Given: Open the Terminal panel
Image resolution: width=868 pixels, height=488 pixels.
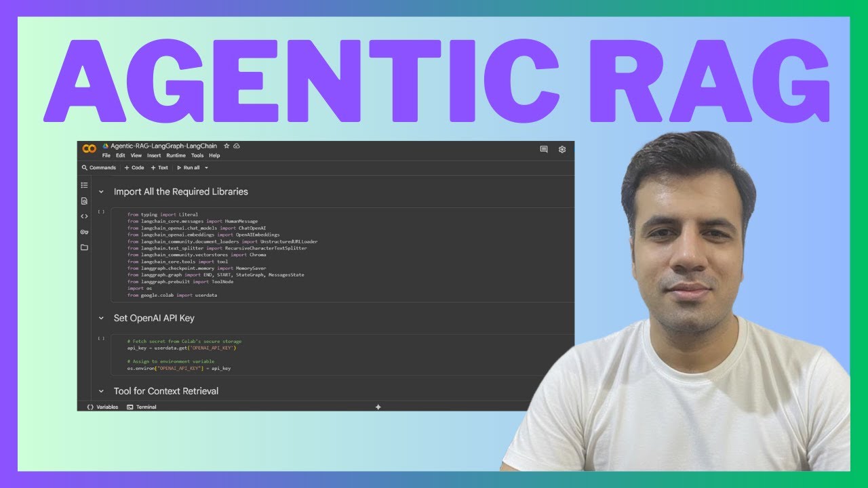Looking at the screenshot, I should coord(142,407).
